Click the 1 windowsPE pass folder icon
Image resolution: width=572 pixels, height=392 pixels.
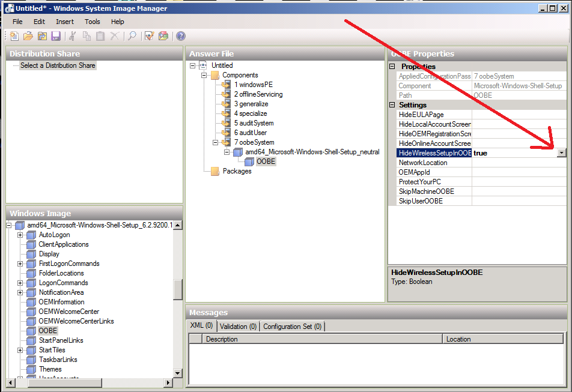pyautogui.click(x=226, y=85)
